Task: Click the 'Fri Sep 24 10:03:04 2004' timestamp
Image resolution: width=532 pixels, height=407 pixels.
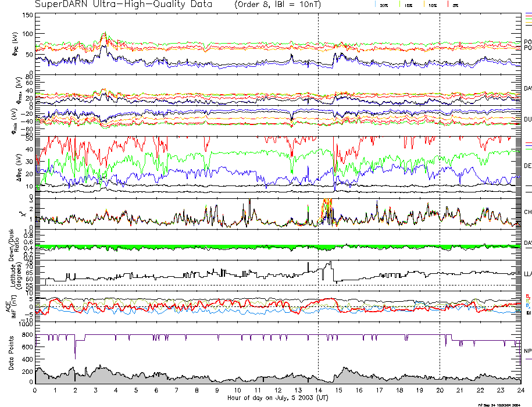Action: 499,405
